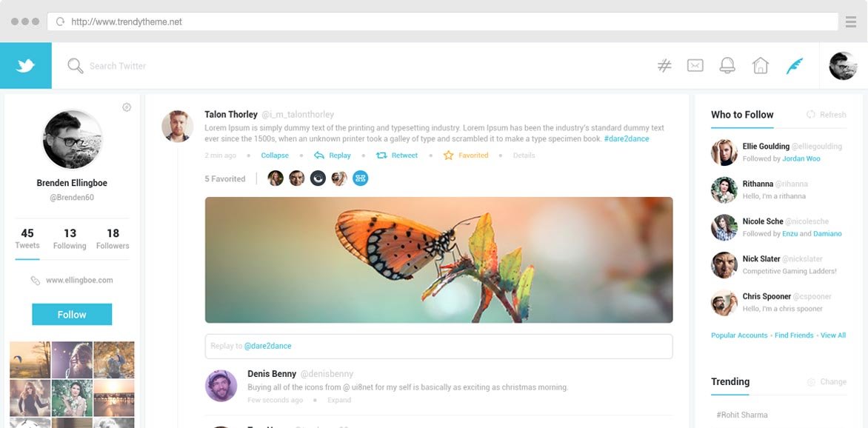
Task: Open the top-right profile avatar menu
Action: [x=843, y=66]
